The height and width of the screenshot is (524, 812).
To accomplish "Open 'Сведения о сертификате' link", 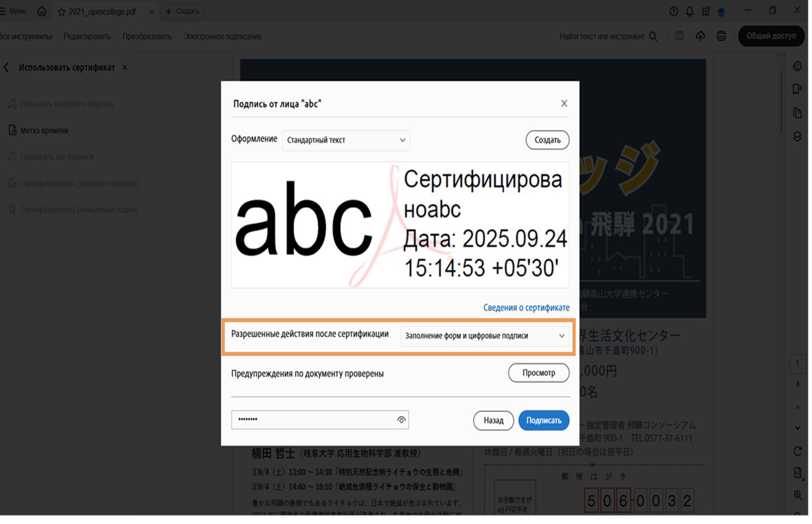I will (526, 307).
